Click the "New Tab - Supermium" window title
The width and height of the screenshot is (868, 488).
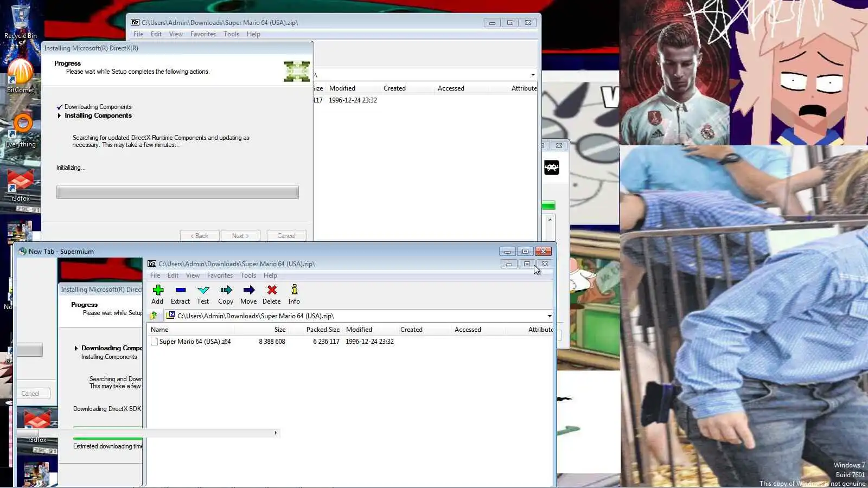click(61, 252)
